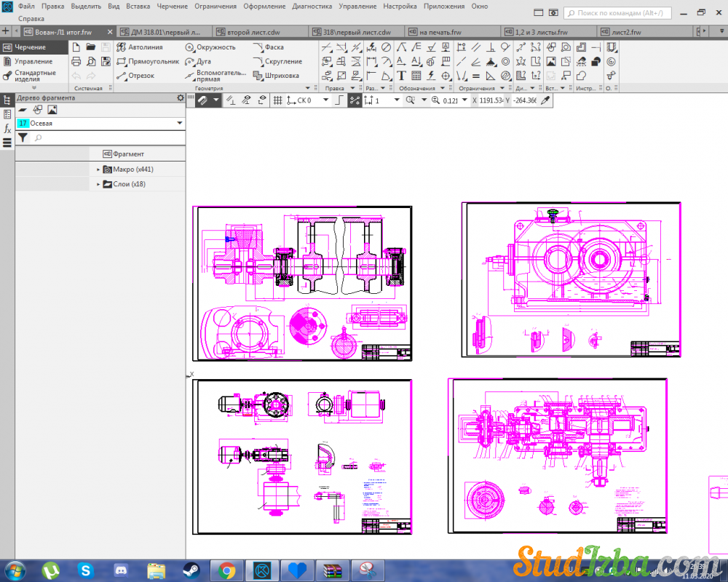Click the text tool T icon
The image size is (728, 582).
[x=401, y=76]
